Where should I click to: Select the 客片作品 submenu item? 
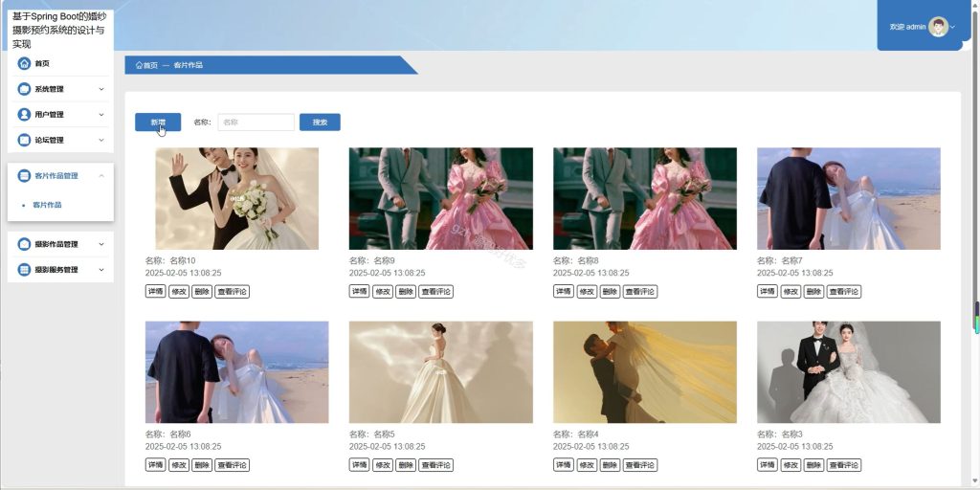(x=47, y=205)
